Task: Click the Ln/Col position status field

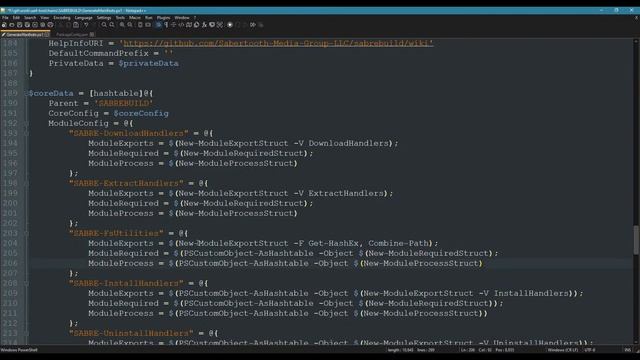Action: click(x=488, y=350)
